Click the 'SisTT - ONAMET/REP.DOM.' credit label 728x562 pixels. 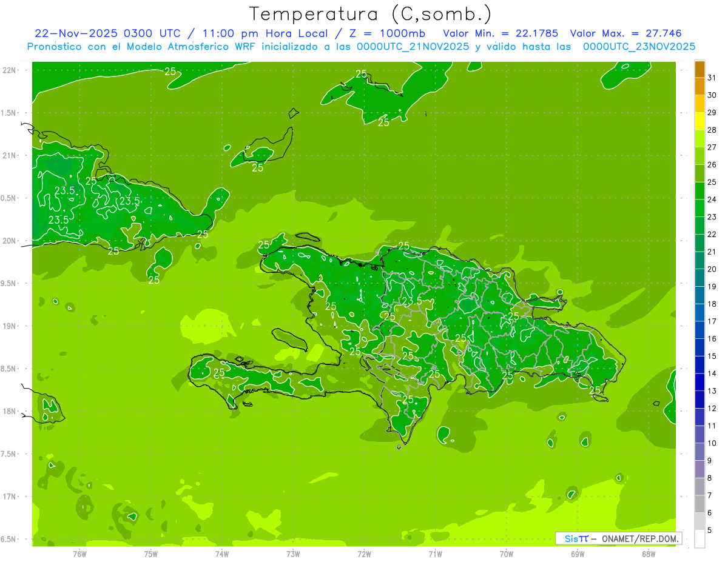[619, 538]
